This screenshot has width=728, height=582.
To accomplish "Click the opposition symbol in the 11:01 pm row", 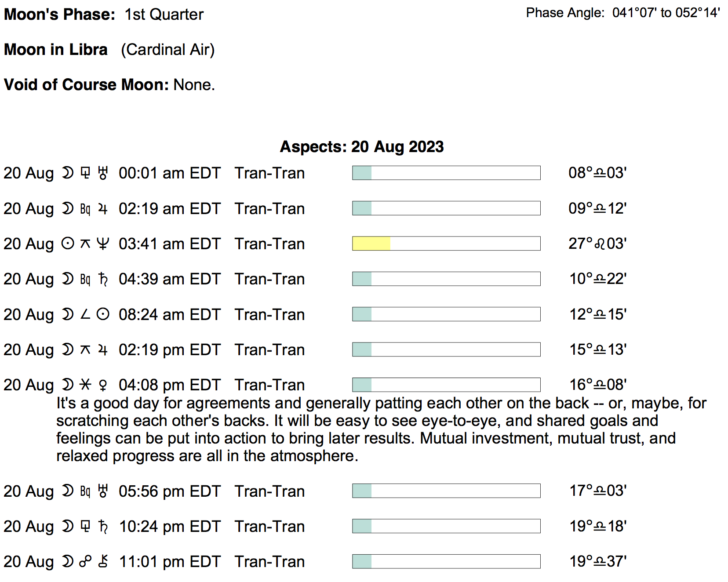I will pyautogui.click(x=85, y=562).
